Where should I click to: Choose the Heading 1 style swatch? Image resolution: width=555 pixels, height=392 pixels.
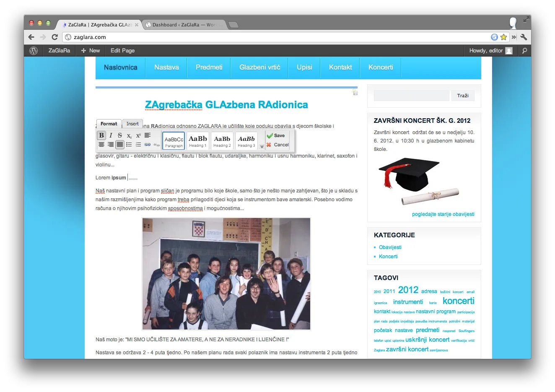[197, 140]
